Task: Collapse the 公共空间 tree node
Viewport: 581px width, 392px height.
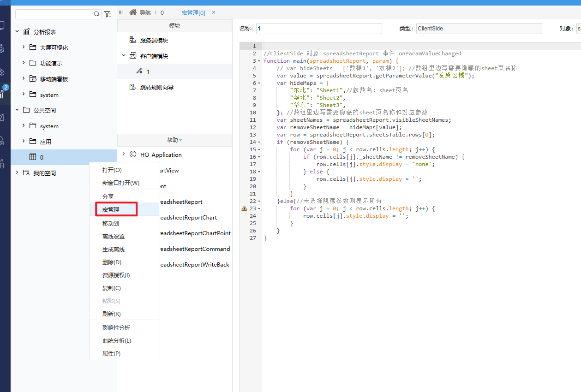Action: 17,110
